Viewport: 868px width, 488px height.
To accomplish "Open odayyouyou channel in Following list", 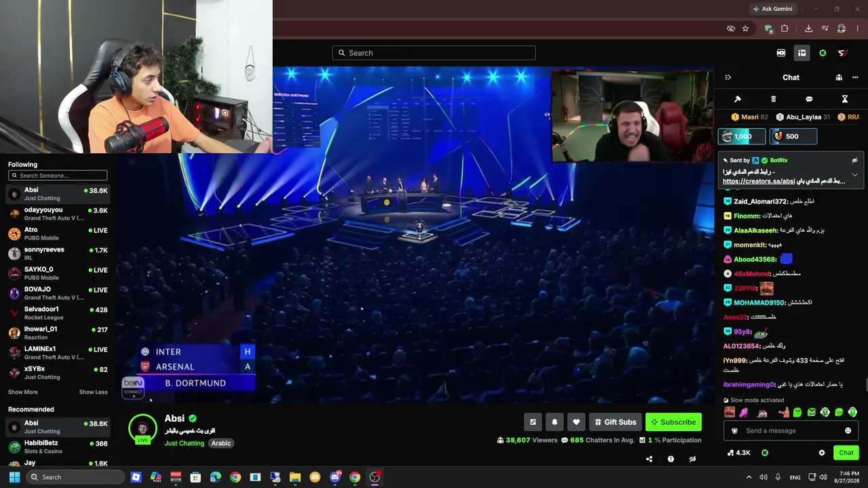I will [58, 214].
